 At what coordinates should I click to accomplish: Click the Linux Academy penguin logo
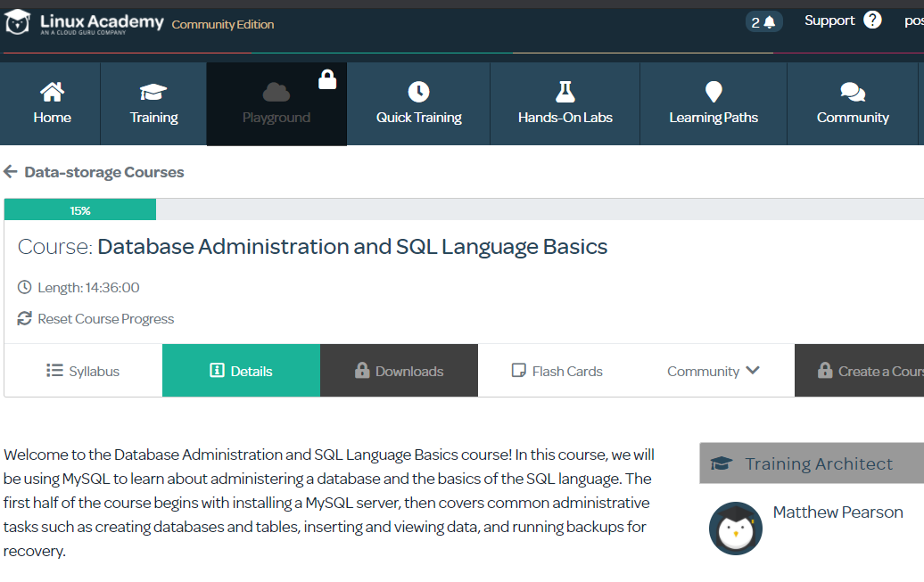17,22
